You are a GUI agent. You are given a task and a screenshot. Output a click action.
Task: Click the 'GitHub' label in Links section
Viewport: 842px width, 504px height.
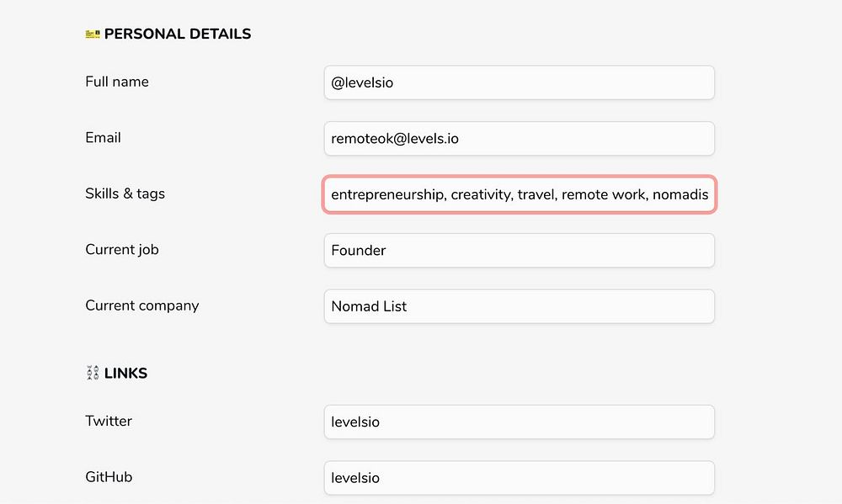coord(109,477)
